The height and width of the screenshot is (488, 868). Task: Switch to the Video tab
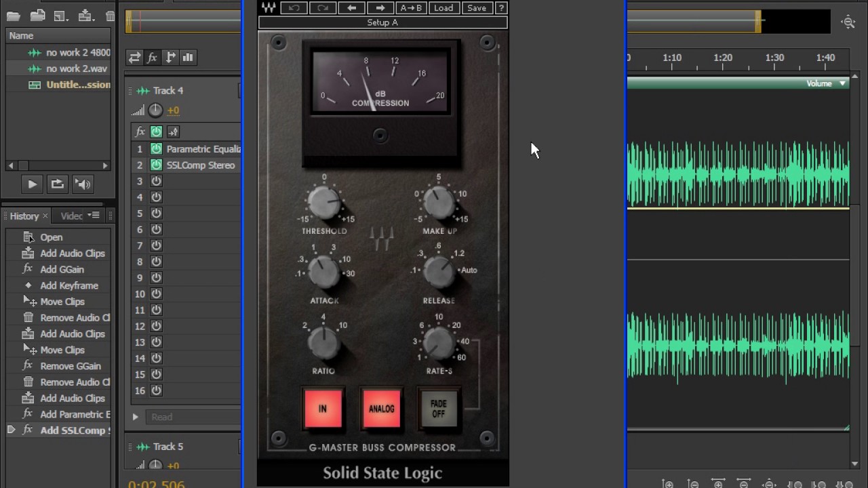click(x=71, y=216)
